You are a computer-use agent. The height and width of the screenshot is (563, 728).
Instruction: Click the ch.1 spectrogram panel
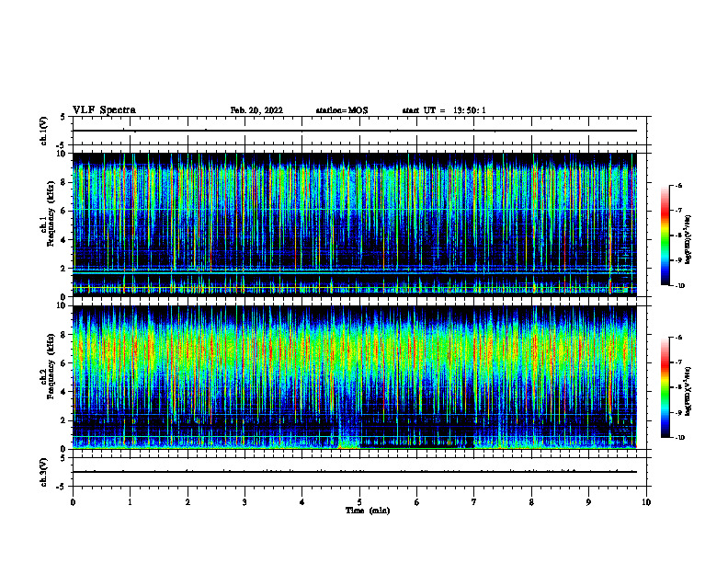(355, 224)
